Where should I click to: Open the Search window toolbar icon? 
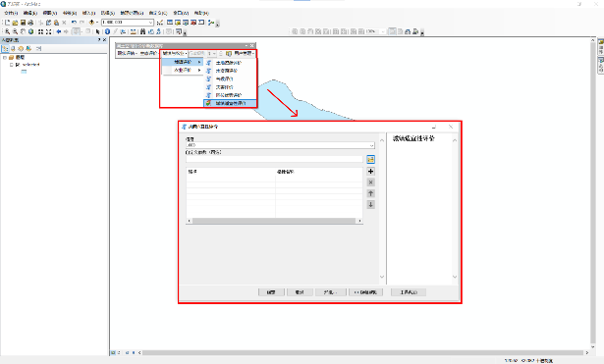(x=186, y=23)
